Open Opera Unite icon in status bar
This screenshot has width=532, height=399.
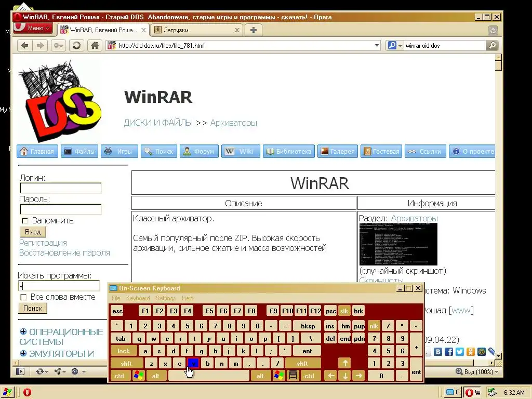click(x=57, y=371)
